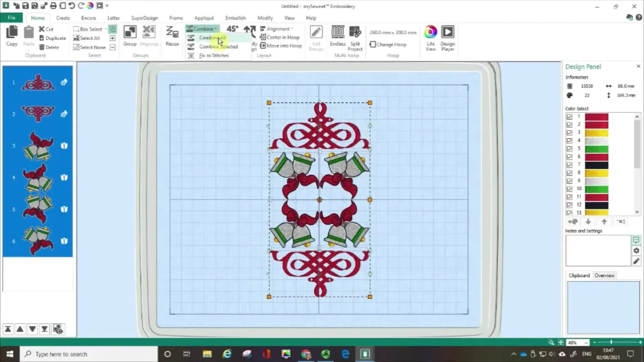This screenshot has height=362, width=644.
Task: Open the Endless multi-hoop tool
Action: (x=338, y=35)
